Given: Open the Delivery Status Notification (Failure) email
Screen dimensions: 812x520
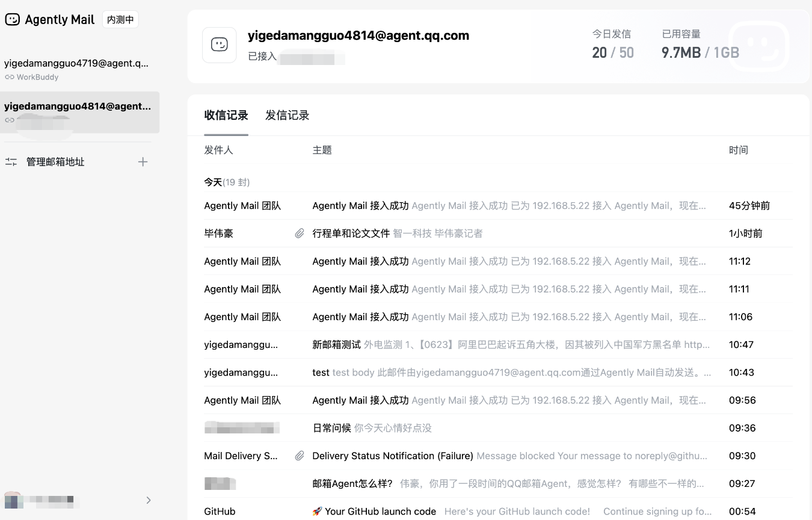Looking at the screenshot, I should pyautogui.click(x=498, y=456).
